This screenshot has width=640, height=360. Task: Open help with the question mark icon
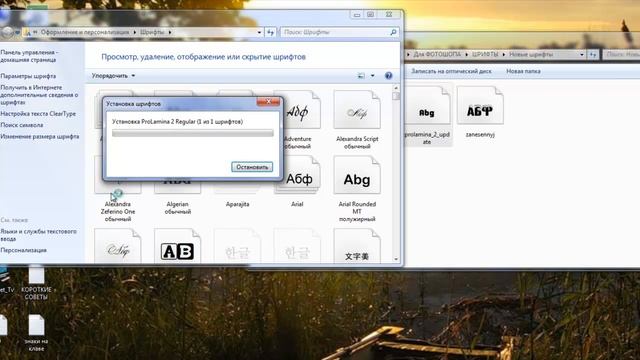(x=389, y=76)
